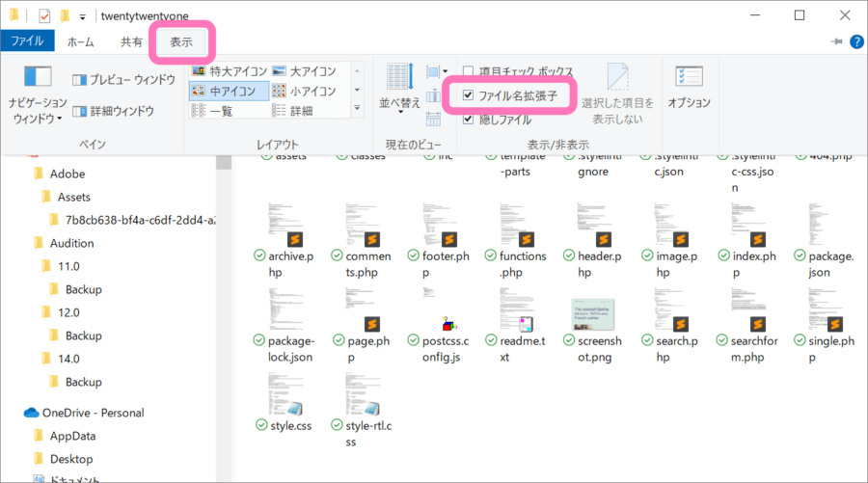Select the searchform.php file icon

pos(748,309)
